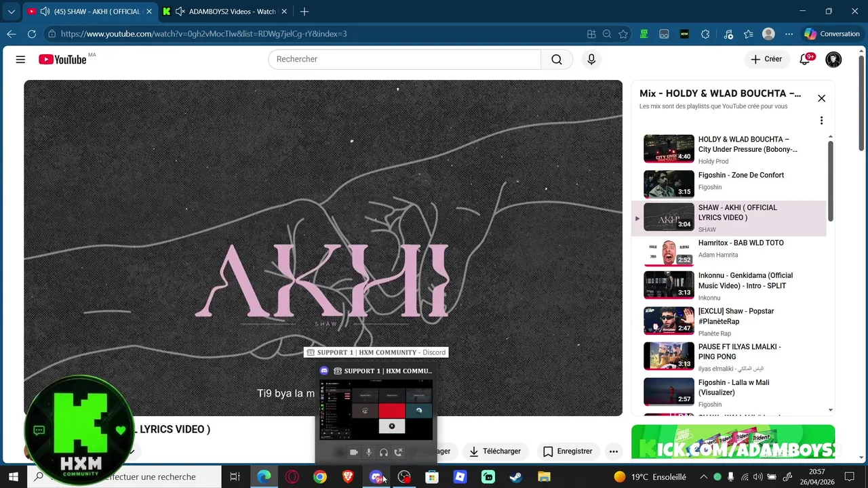Screen dimensions: 868x488
Task: Click the Télécharger download button
Action: click(x=496, y=451)
